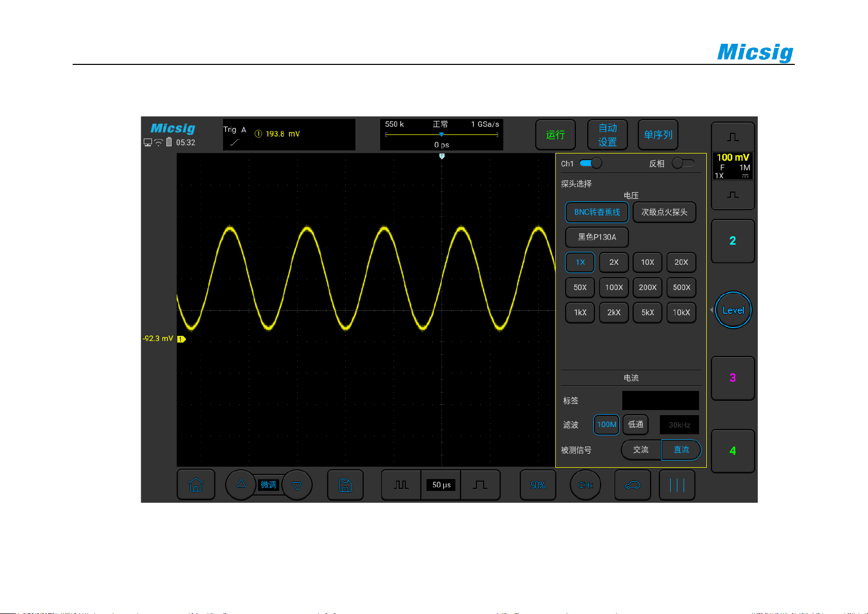The width and height of the screenshot is (868, 614).
Task: Tap the monitor connection status icon
Action: 148,143
